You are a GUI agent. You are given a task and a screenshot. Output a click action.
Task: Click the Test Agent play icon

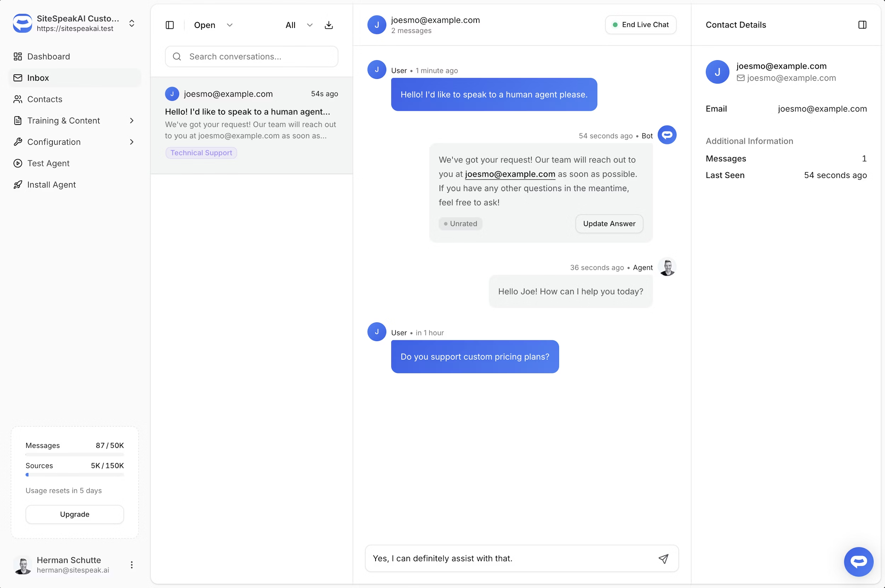coord(18,163)
